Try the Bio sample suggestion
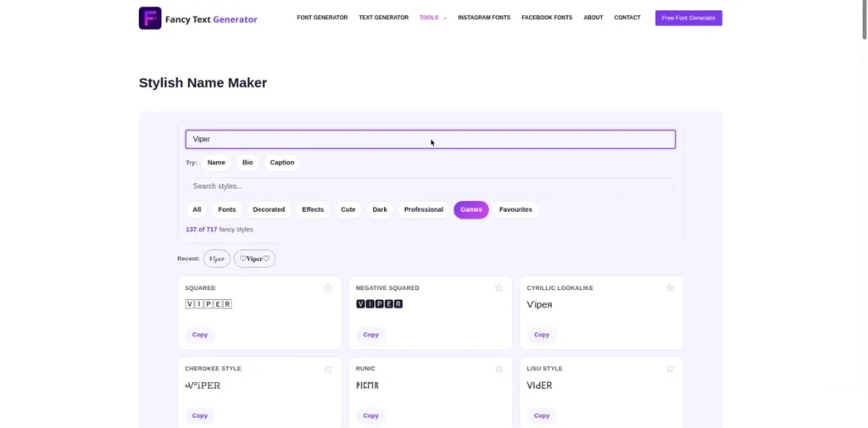Screen dimensions: 868x428 click(x=248, y=163)
